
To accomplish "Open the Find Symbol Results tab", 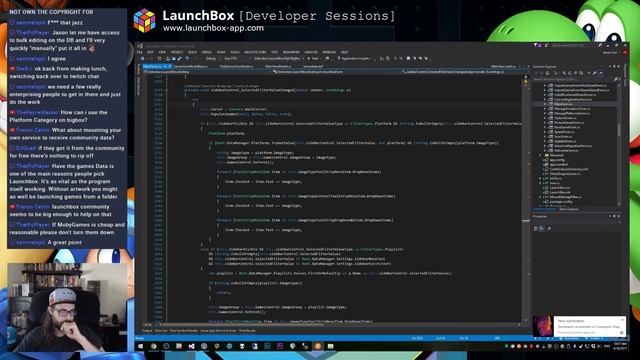I will [184, 331].
